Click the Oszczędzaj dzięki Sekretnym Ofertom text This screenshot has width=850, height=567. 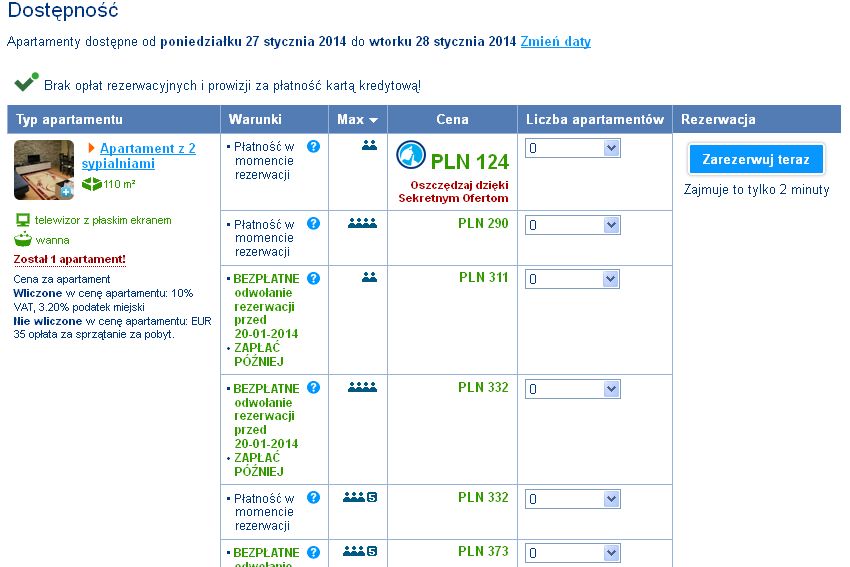click(454, 191)
